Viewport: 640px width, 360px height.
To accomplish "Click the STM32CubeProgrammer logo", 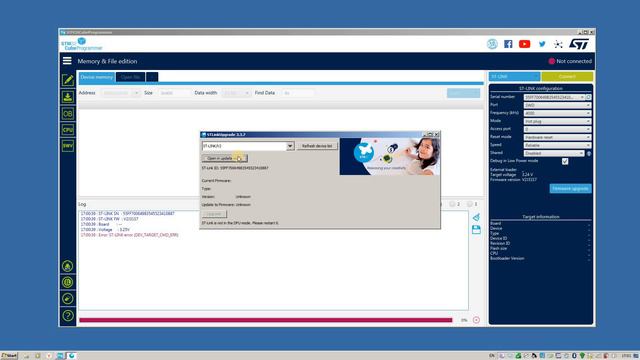I will [82, 44].
